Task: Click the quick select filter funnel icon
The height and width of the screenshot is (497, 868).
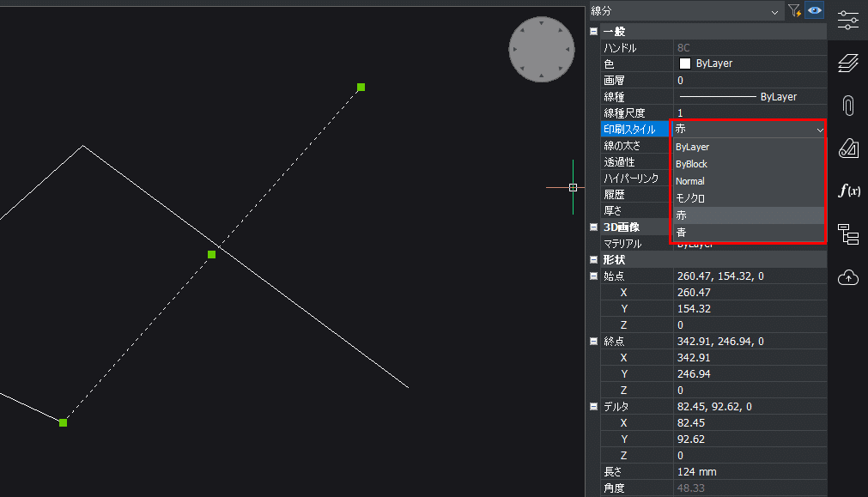Action: [794, 10]
